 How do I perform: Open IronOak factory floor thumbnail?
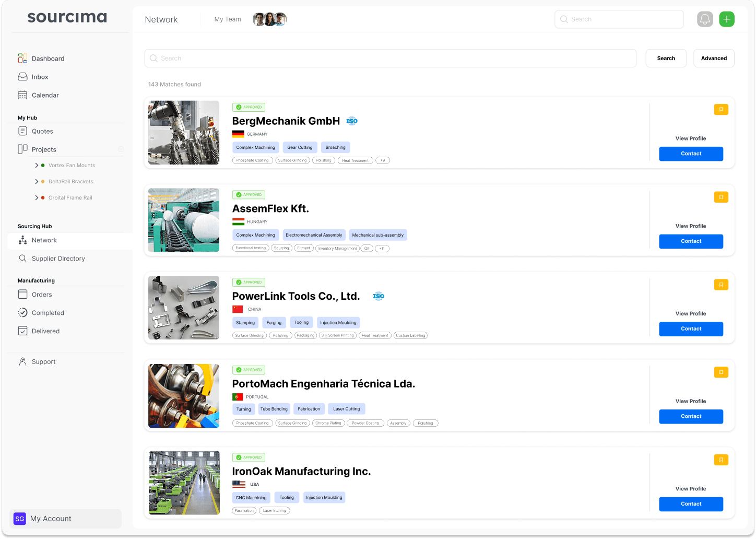click(x=184, y=483)
